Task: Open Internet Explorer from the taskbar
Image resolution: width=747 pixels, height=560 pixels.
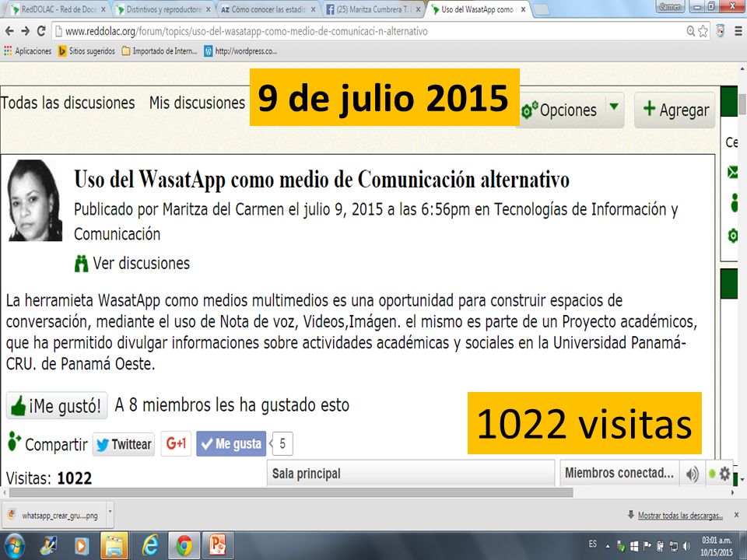Action: 149,546
